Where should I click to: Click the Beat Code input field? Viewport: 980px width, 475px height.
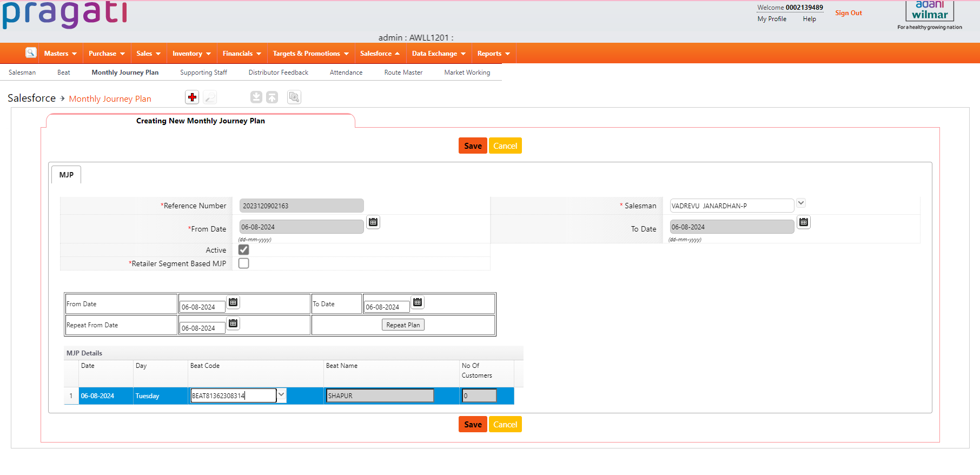coord(234,395)
